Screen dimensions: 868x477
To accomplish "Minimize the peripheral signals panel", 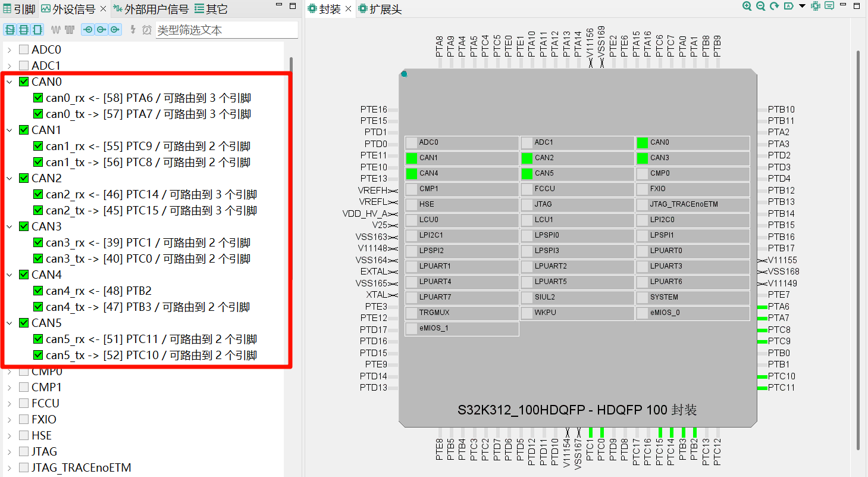I will pos(280,5).
